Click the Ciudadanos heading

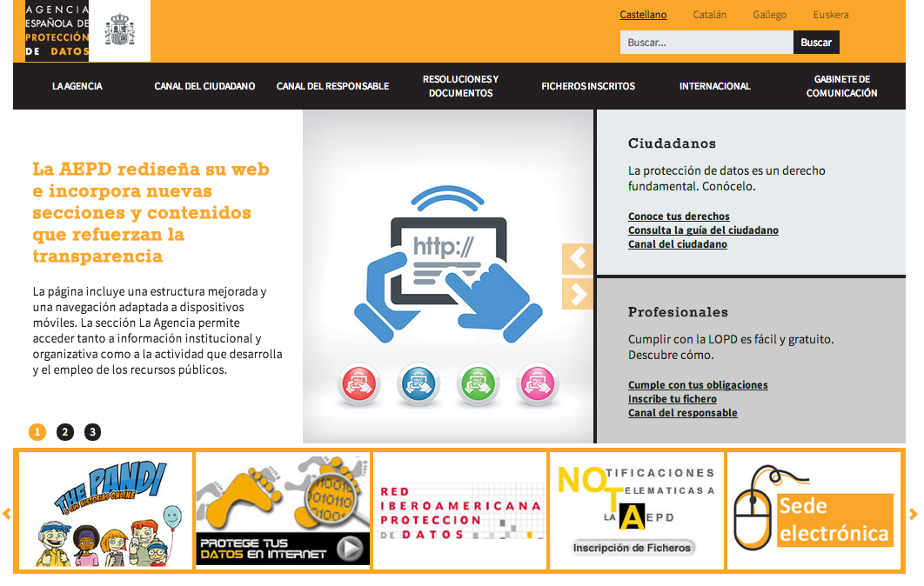(x=672, y=143)
